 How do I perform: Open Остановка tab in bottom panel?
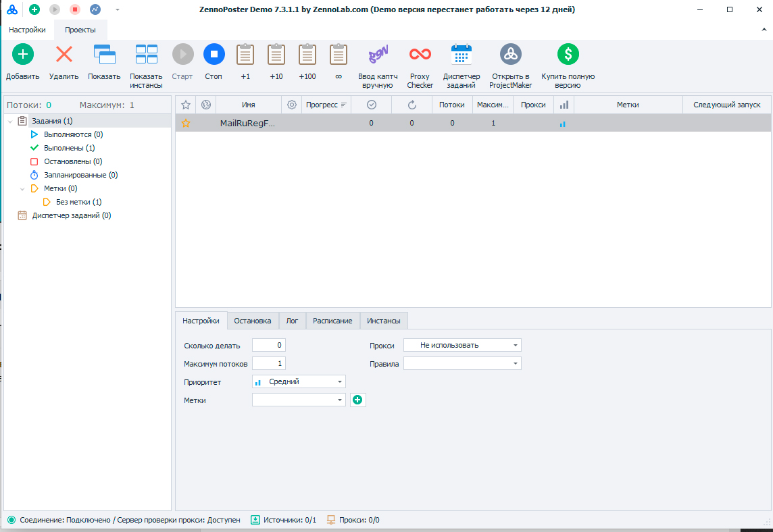(x=253, y=321)
